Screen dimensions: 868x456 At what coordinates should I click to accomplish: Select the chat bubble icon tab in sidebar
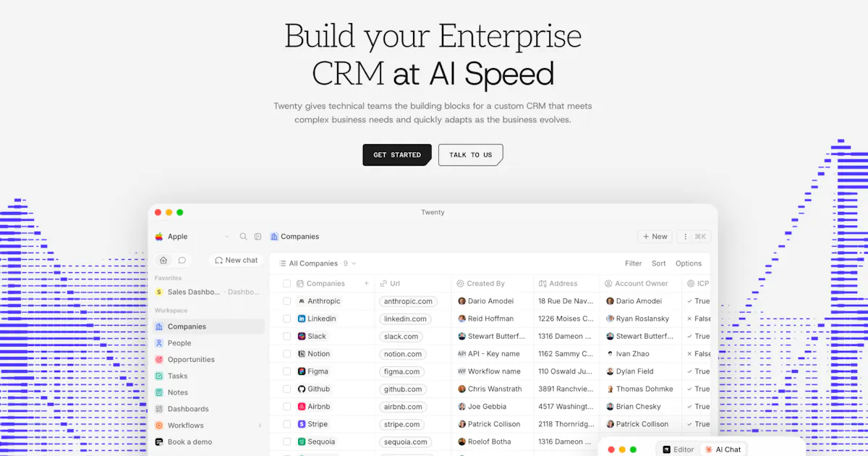182,260
